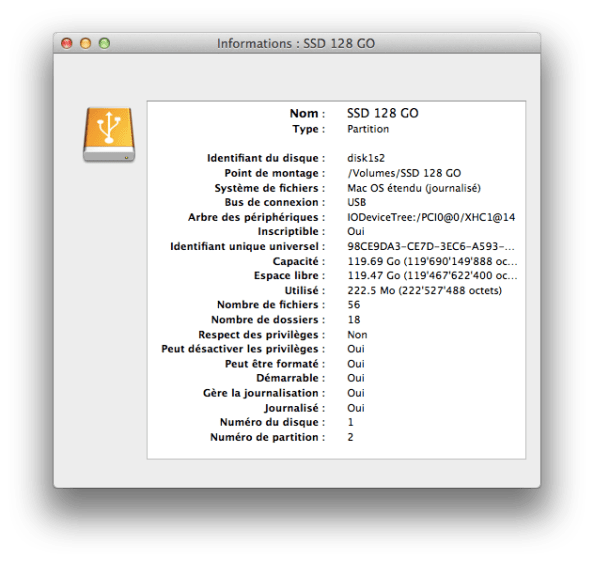The image size is (594, 562).
Task: Click the 'Nombre de fichiers :' label
Action: [271, 305]
